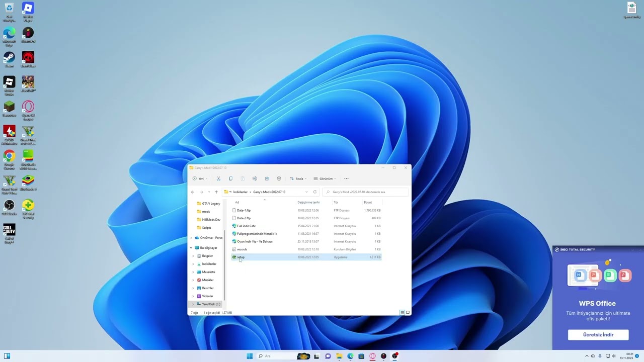Select the records file
The image size is (644, 362).
[306, 249]
